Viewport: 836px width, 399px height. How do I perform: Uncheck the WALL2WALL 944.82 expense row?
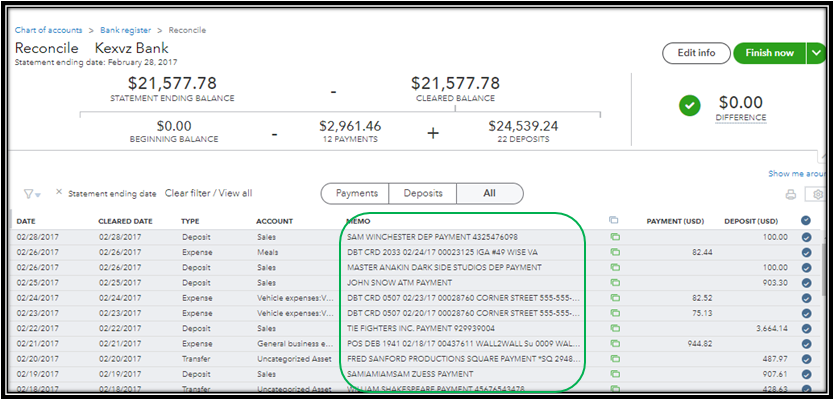tap(806, 344)
